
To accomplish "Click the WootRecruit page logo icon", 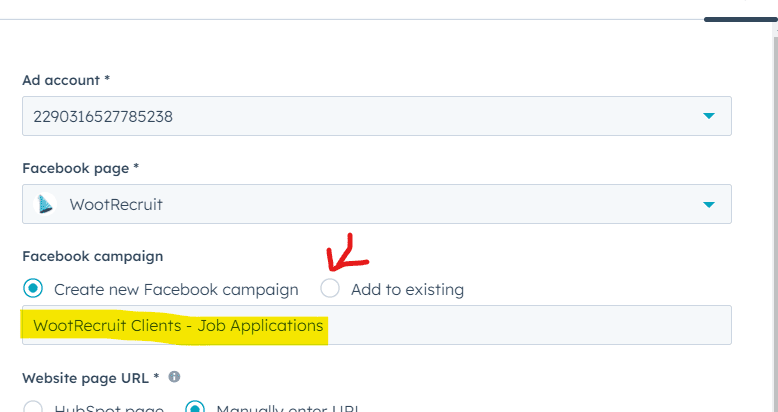I will click(x=46, y=204).
